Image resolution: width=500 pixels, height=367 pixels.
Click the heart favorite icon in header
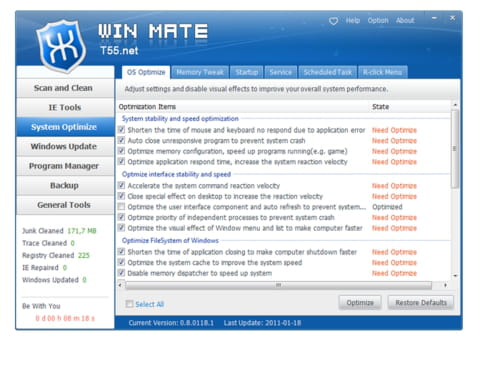point(333,21)
